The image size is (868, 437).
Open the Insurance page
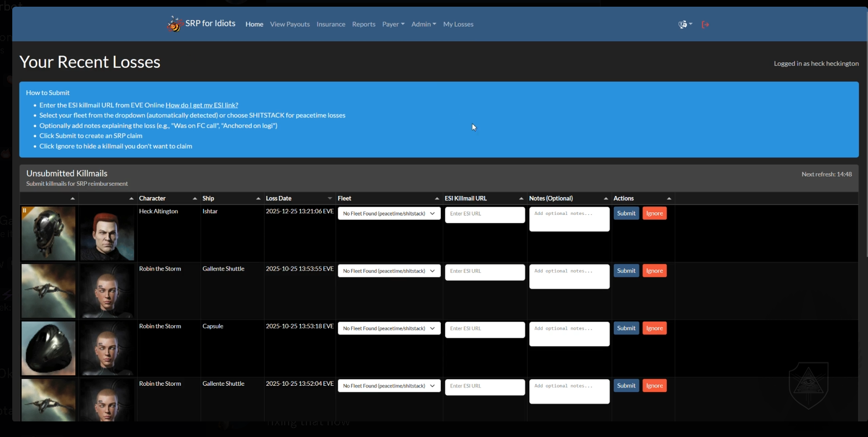331,24
